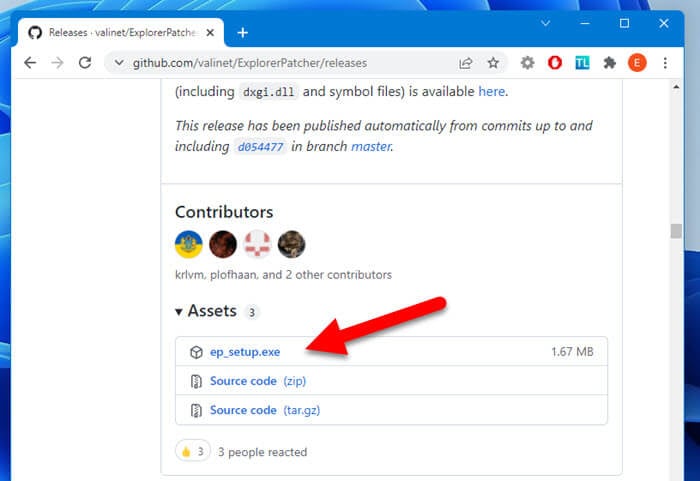Click the Assets count badge 3
Image resolution: width=700 pixels, height=481 pixels.
(x=252, y=312)
